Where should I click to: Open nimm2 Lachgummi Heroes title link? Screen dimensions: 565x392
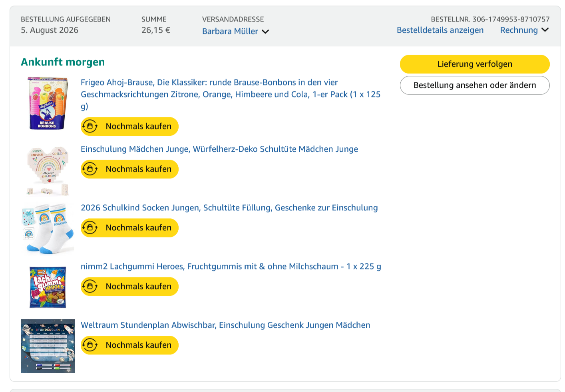[x=231, y=266]
